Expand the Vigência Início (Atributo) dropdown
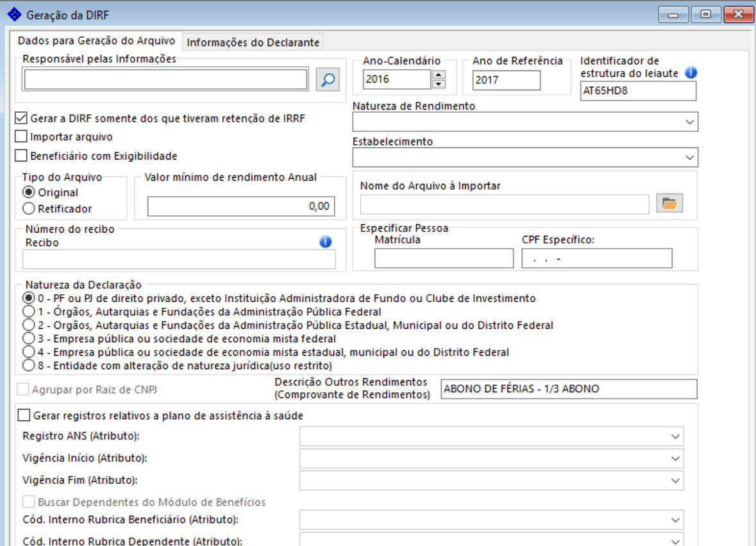The height and width of the screenshot is (546, 756). 675,459
